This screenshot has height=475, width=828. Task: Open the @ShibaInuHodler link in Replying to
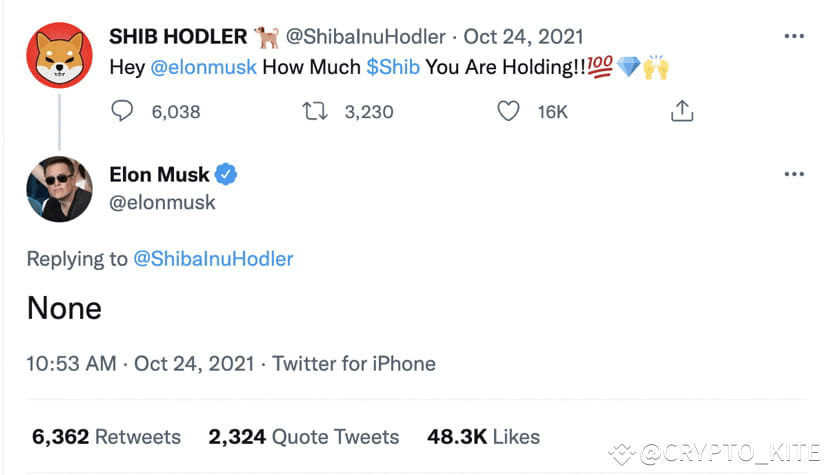tap(213, 259)
